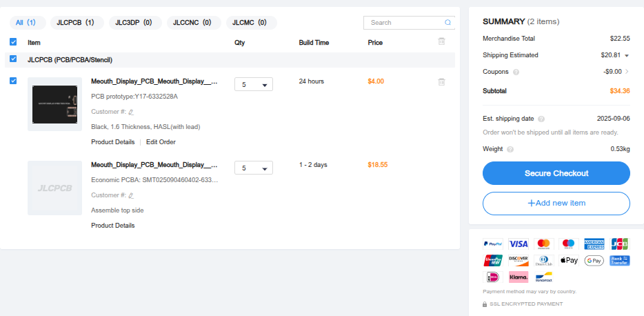Screen dimensions: 644x316
Task: Edit Customer # on PCB prototype item
Action: (x=131, y=112)
